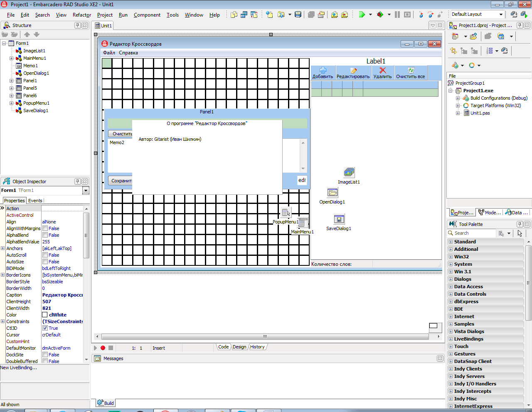
Task: Toggle the DoubleBuffered checkbox
Action: [45, 361]
